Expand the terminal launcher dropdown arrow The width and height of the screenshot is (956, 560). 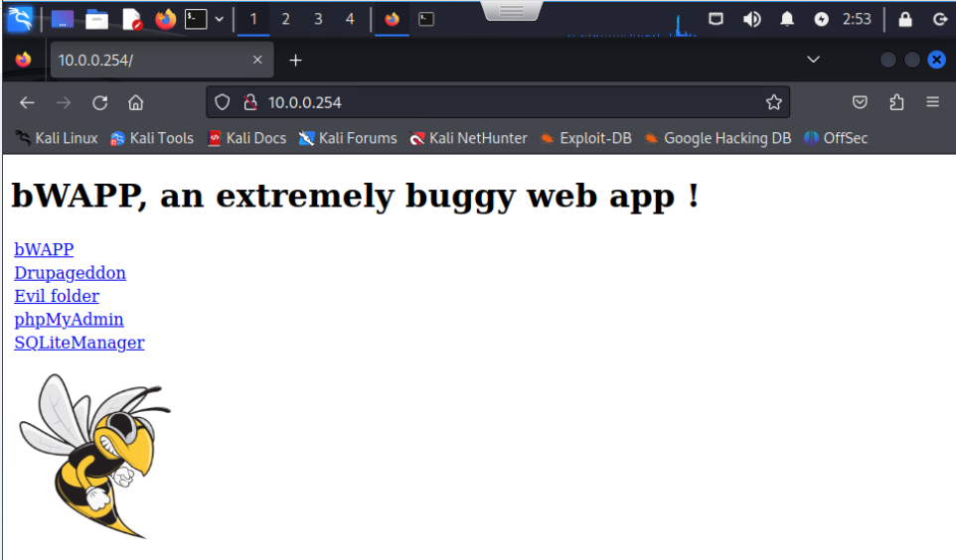pos(219,20)
